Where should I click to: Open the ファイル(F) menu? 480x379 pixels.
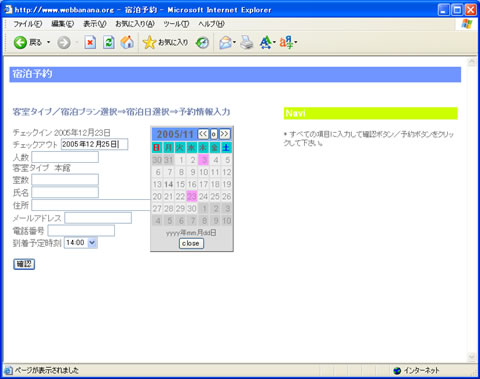coord(27,24)
